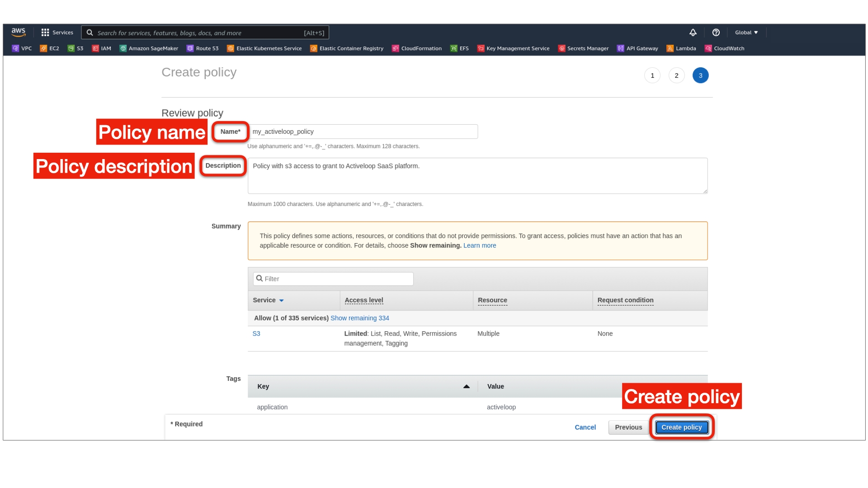Open the Learn more link
868x488 pixels.
coord(479,245)
